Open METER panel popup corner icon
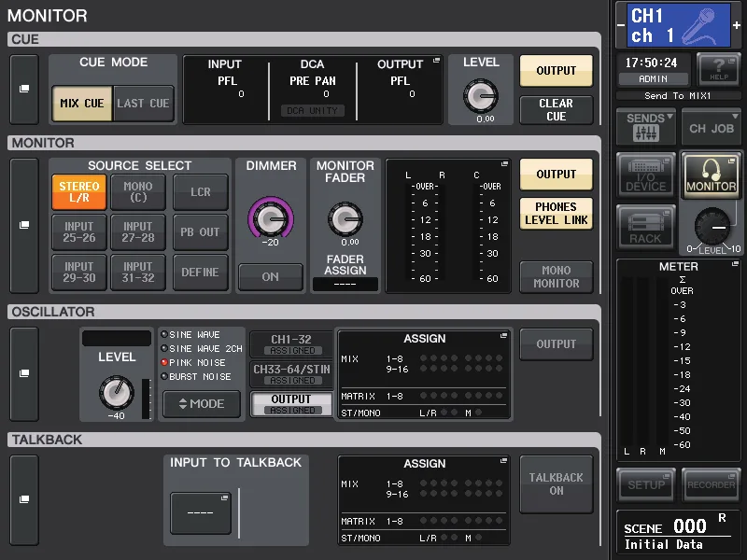Screen dimensions: 747x560 735,264
